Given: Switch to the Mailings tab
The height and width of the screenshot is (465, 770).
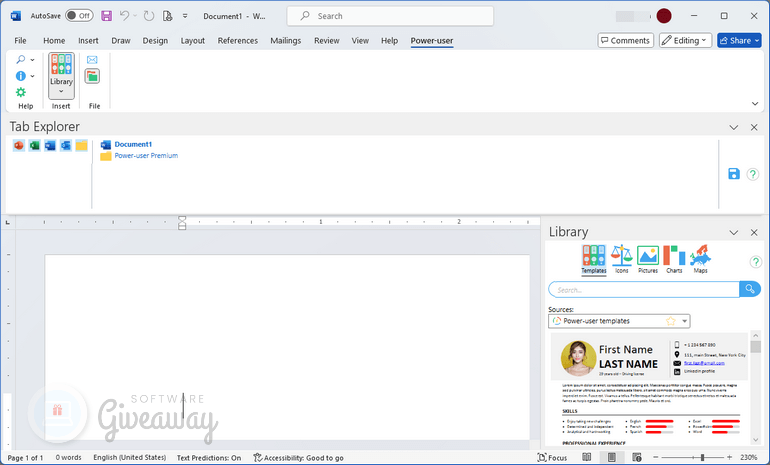Looking at the screenshot, I should point(285,41).
